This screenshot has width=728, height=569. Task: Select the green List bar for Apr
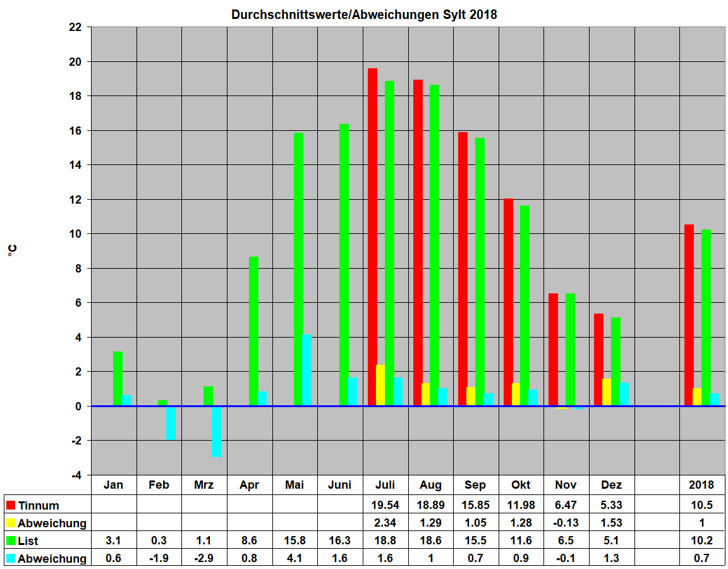[253, 331]
